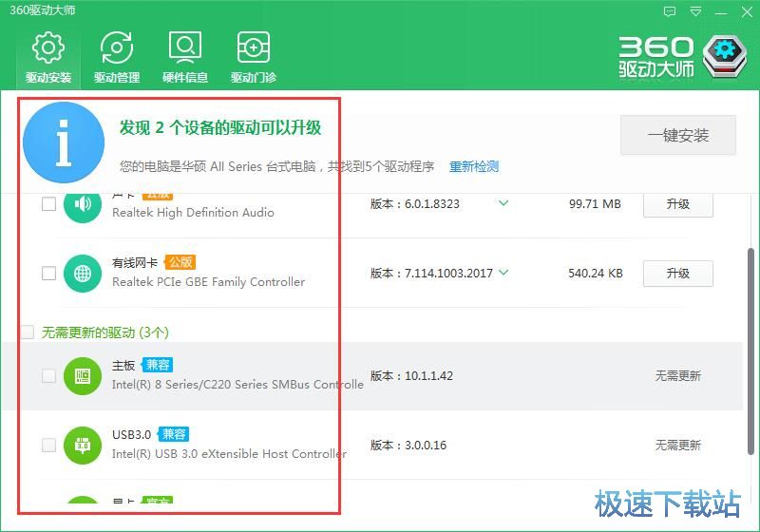The height and width of the screenshot is (532, 760).
Task: Select the Realtek PCIe GBE Family Controller text
Action: (x=208, y=282)
